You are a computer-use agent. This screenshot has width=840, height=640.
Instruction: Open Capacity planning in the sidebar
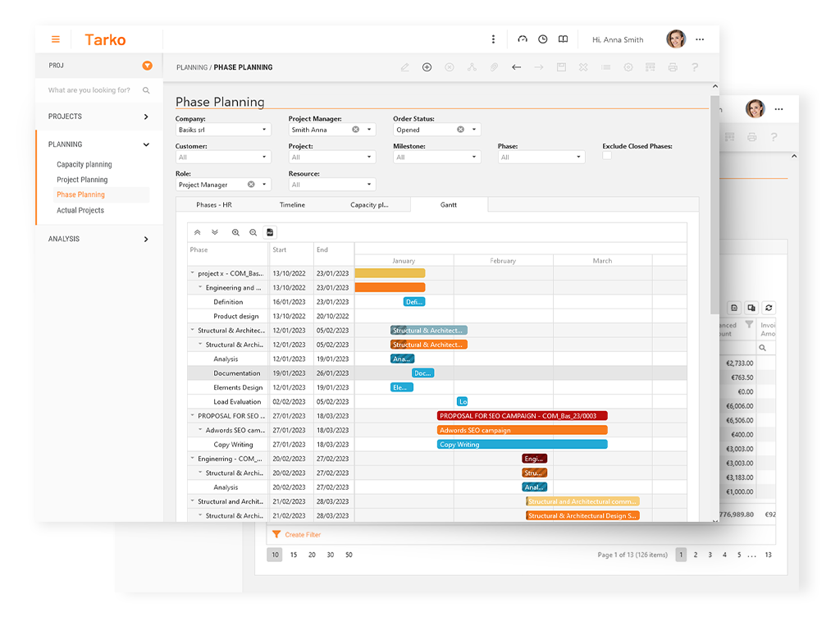84,164
